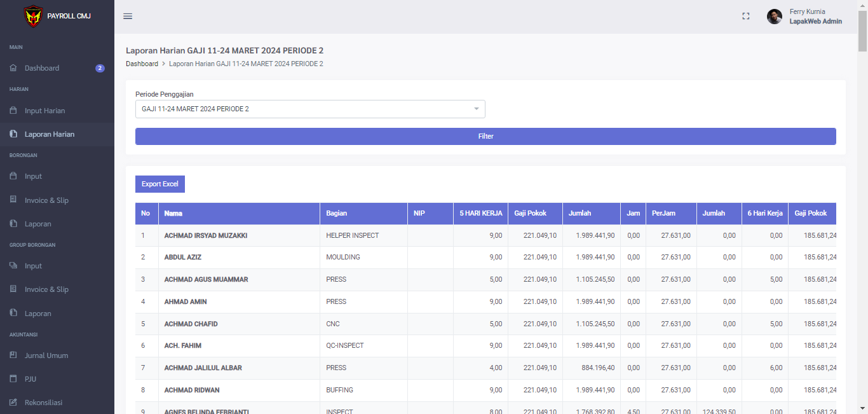Select row for ACHMAD IRSYAD MUZAKKI

pos(206,235)
